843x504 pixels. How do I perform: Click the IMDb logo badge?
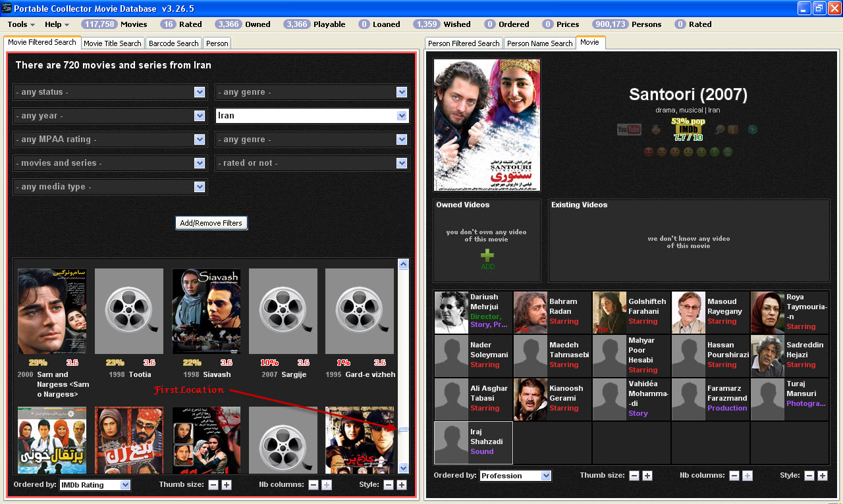pyautogui.click(x=688, y=130)
